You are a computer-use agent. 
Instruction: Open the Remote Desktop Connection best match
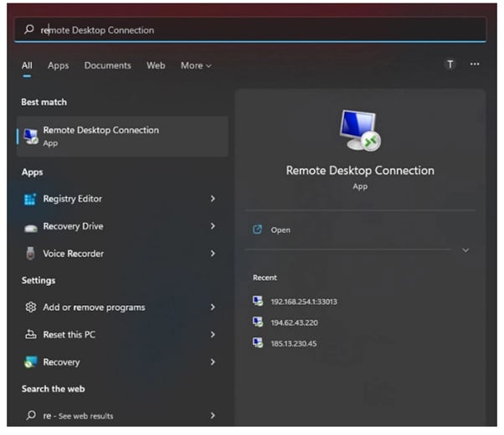(122, 137)
